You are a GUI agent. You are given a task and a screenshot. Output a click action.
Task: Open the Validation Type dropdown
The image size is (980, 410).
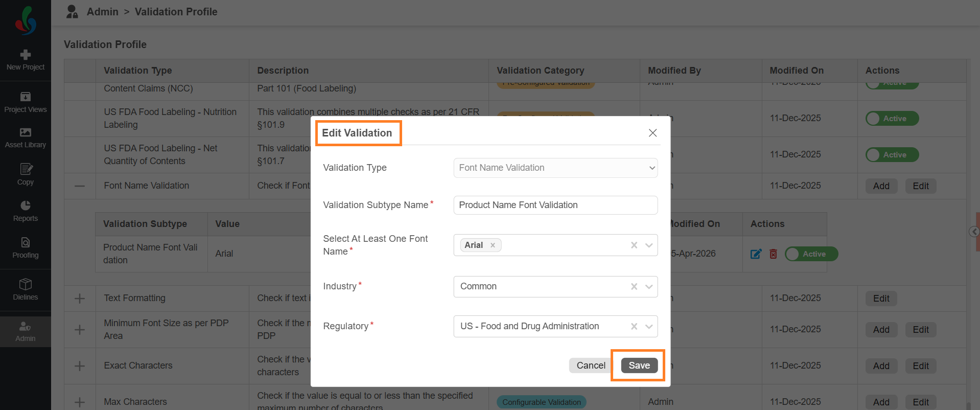tap(555, 168)
